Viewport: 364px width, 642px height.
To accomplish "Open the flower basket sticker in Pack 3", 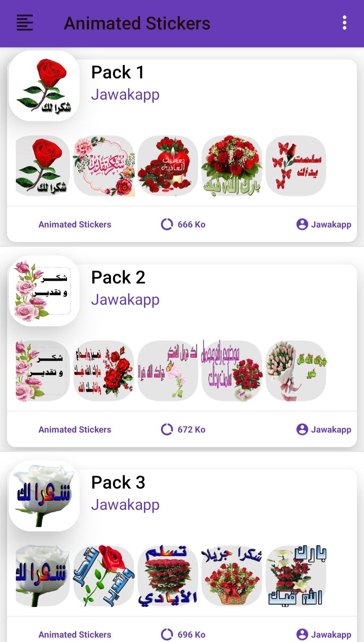I will [232, 576].
